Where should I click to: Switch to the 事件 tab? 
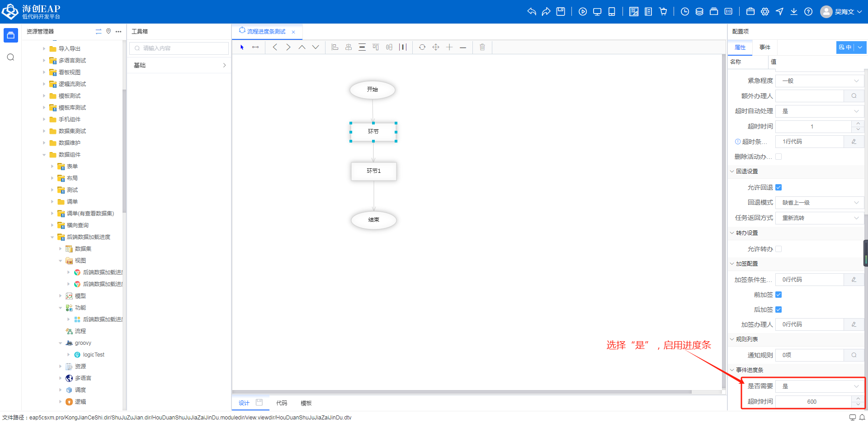tap(765, 48)
